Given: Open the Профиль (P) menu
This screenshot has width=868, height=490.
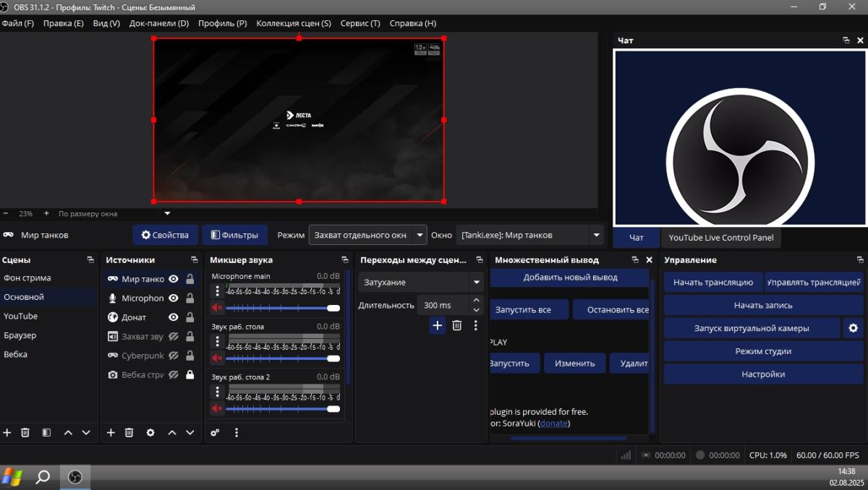Looking at the screenshot, I should 222,23.
